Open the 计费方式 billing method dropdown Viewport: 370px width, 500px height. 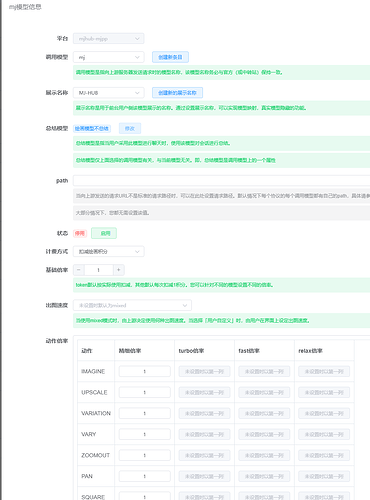coord(109,251)
